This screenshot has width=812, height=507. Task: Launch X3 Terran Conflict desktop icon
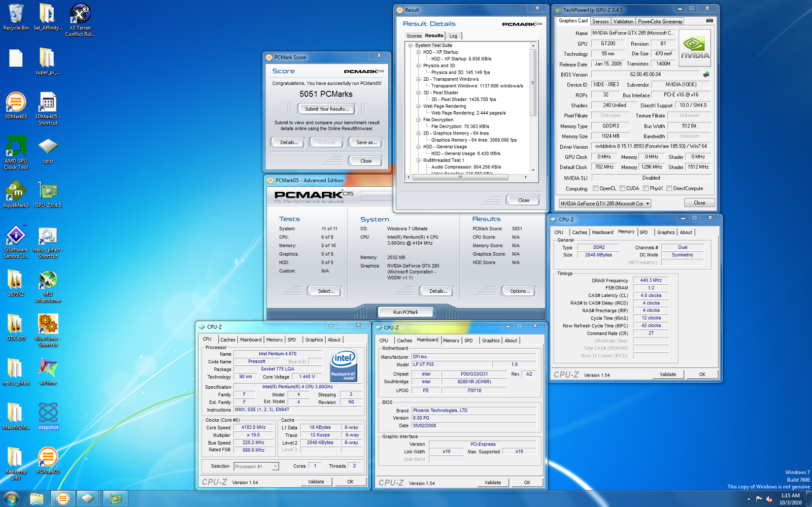(x=80, y=20)
